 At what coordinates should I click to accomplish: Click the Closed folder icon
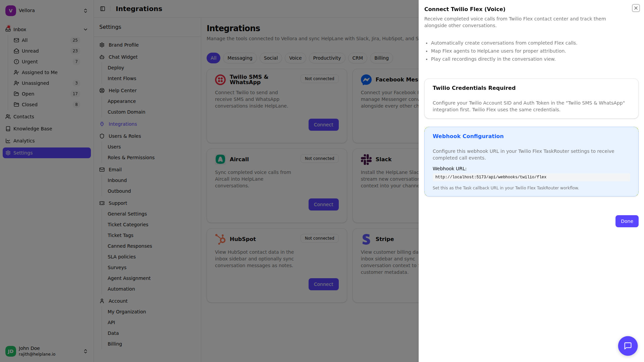pyautogui.click(x=16, y=105)
